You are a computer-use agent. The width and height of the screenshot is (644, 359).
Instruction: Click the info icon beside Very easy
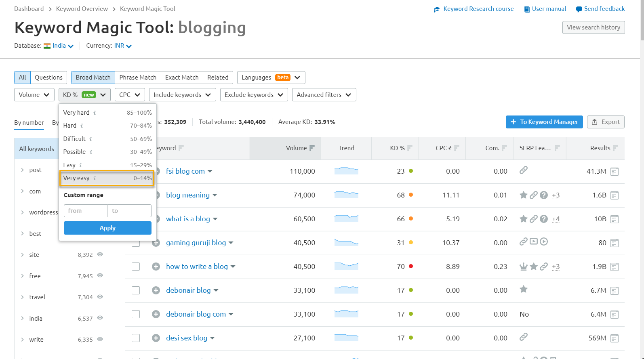(95, 178)
